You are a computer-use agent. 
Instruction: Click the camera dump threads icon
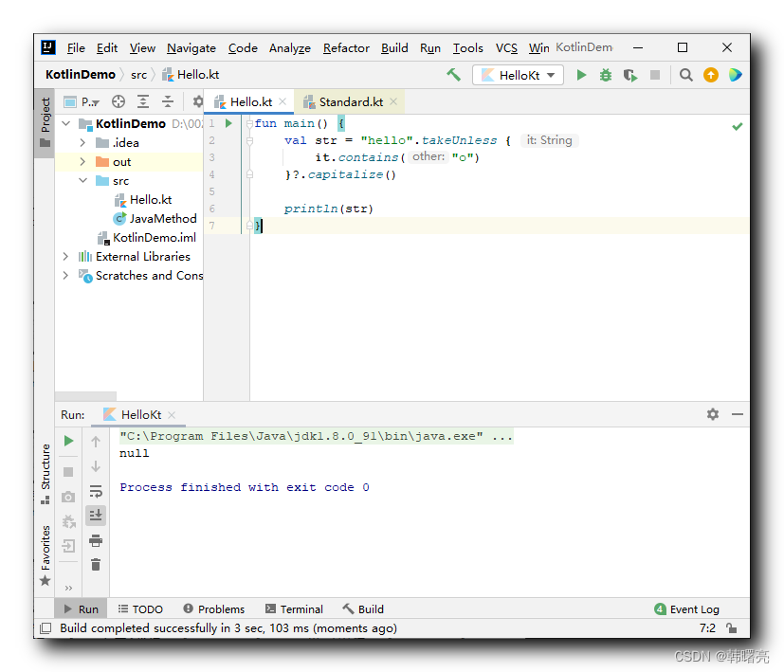coord(68,497)
